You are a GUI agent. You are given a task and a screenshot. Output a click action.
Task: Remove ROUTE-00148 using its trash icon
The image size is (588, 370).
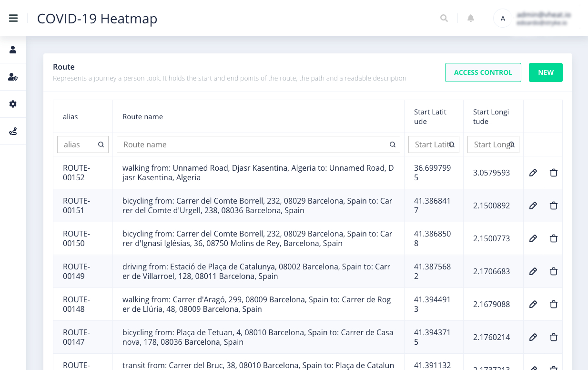coord(554,304)
